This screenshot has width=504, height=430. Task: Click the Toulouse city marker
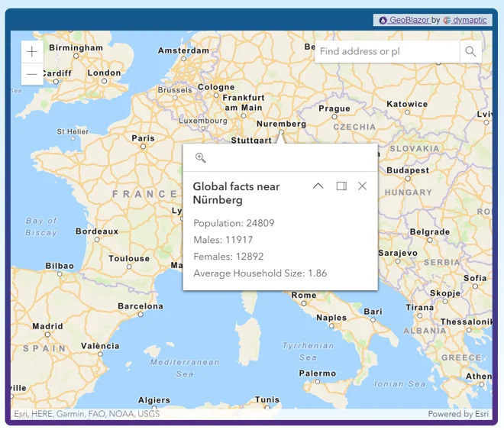(129, 267)
